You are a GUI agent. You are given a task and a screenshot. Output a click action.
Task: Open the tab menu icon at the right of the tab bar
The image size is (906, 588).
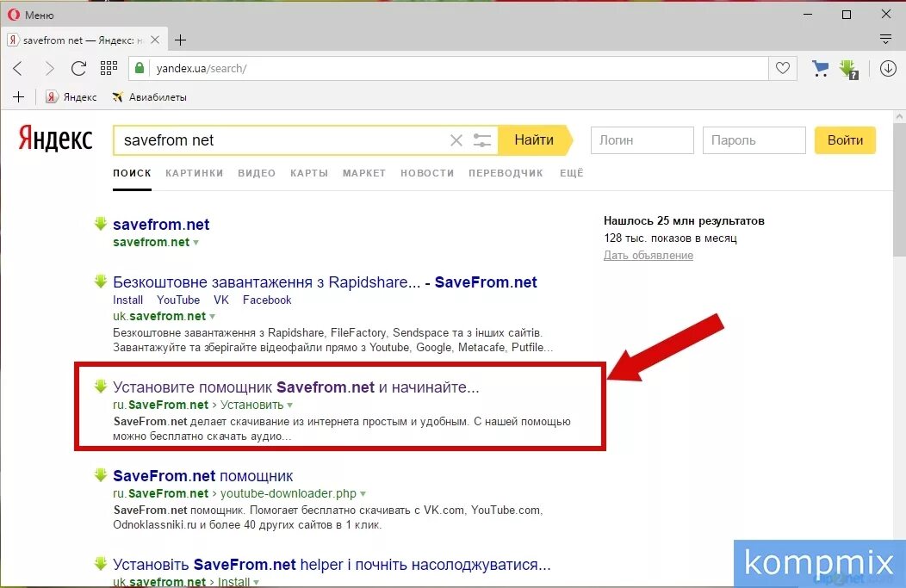pos(885,40)
